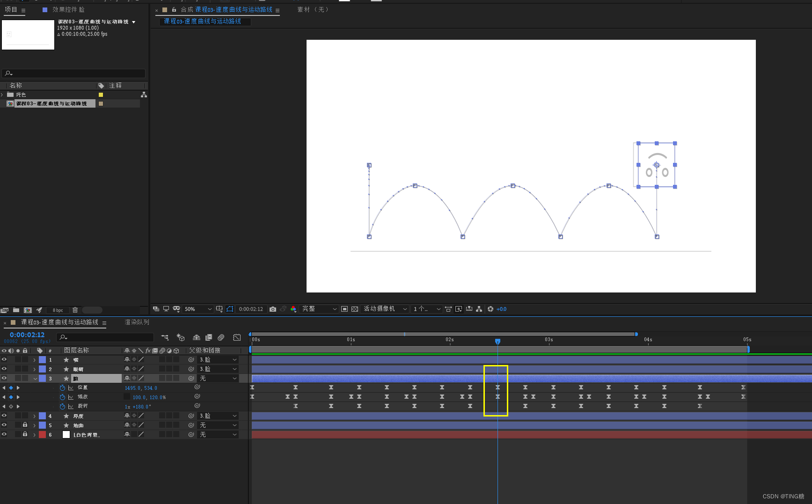Delete selected project item with trash icon

click(x=75, y=310)
